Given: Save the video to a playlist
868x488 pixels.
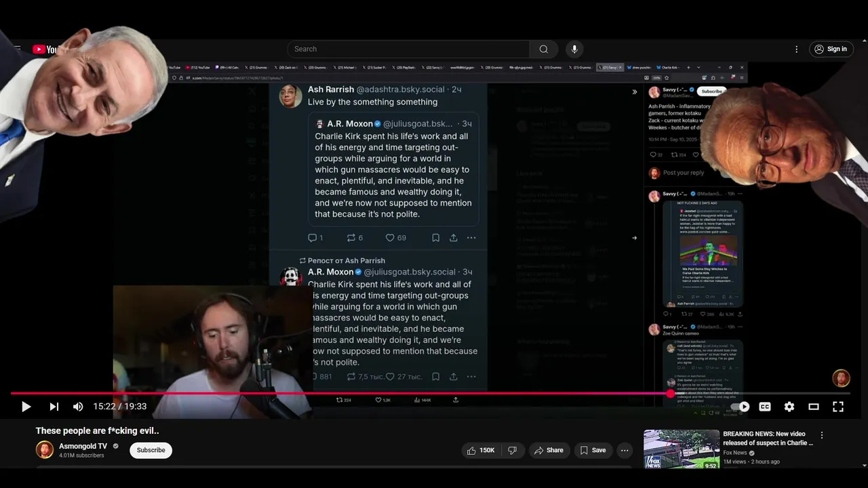Looking at the screenshot, I should point(593,450).
